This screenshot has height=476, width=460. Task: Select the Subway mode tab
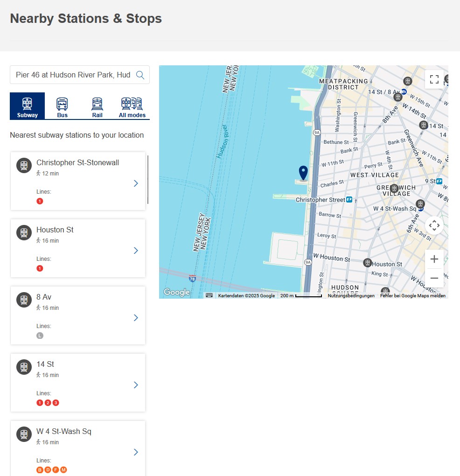[27, 106]
